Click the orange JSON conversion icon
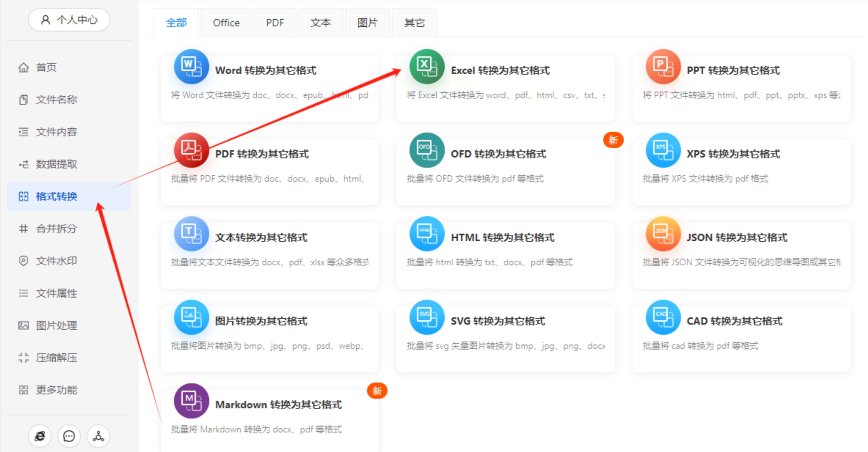 pos(663,234)
